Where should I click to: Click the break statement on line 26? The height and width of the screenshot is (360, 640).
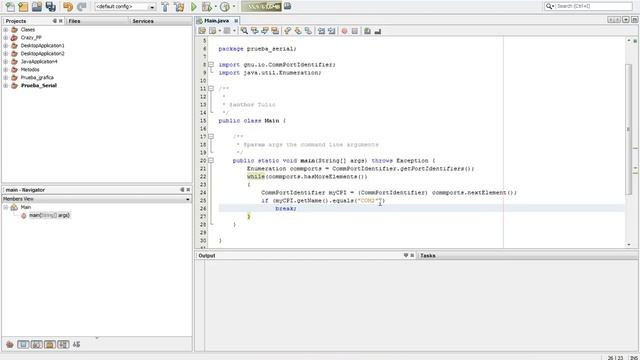[286, 209]
